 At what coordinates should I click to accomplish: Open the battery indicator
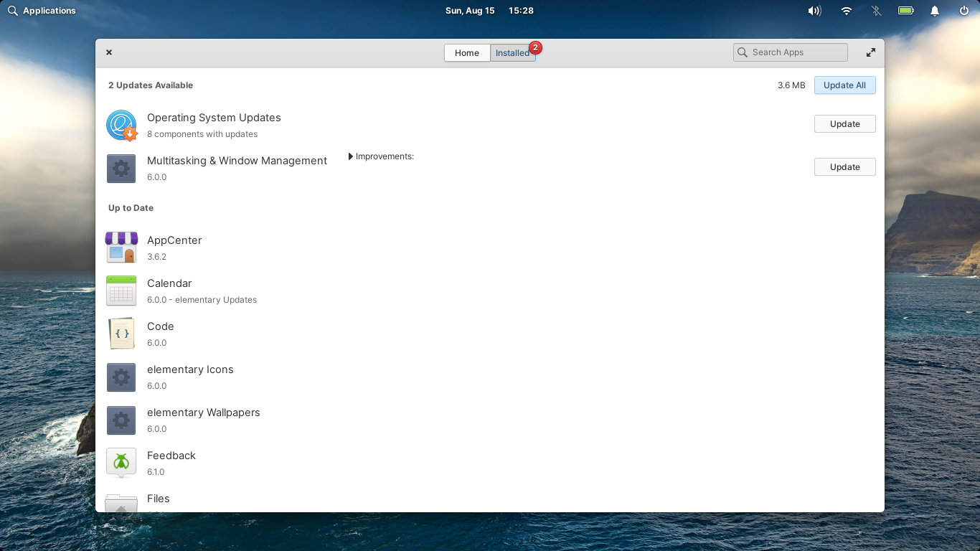coord(906,11)
